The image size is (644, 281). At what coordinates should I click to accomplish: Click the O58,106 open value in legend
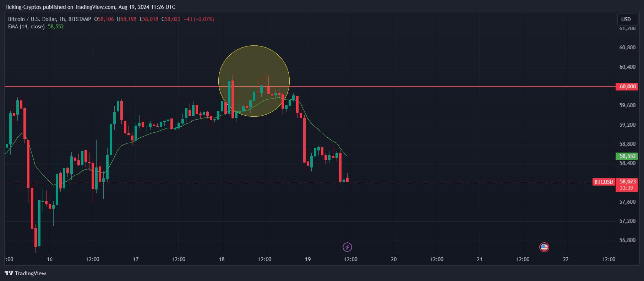(x=104, y=19)
